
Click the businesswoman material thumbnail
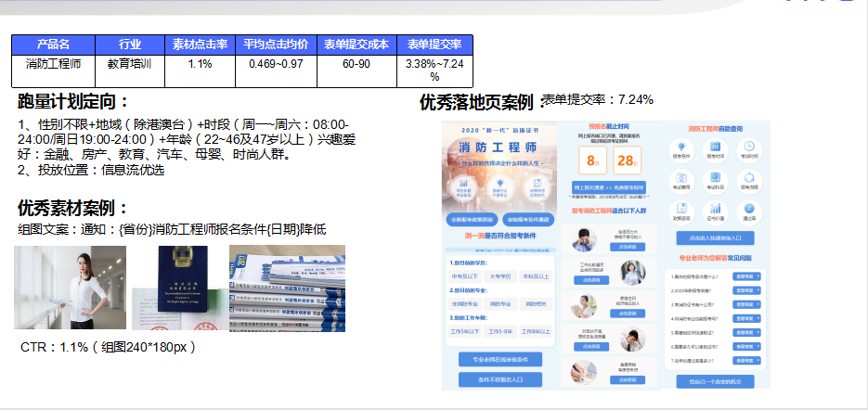(x=70, y=288)
